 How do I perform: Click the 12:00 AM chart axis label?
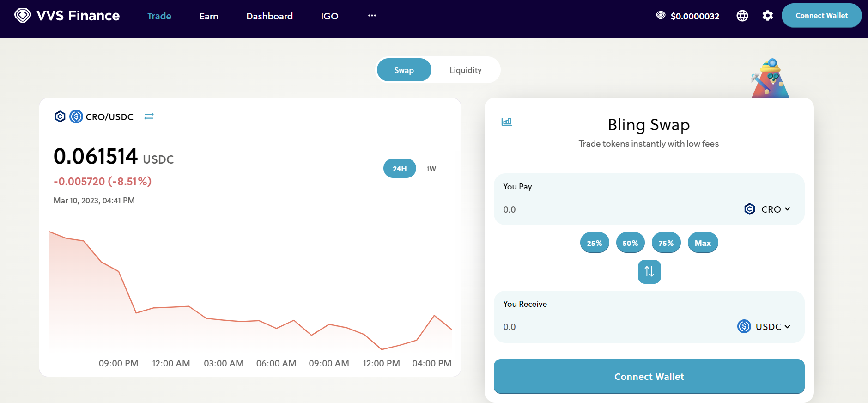click(171, 363)
